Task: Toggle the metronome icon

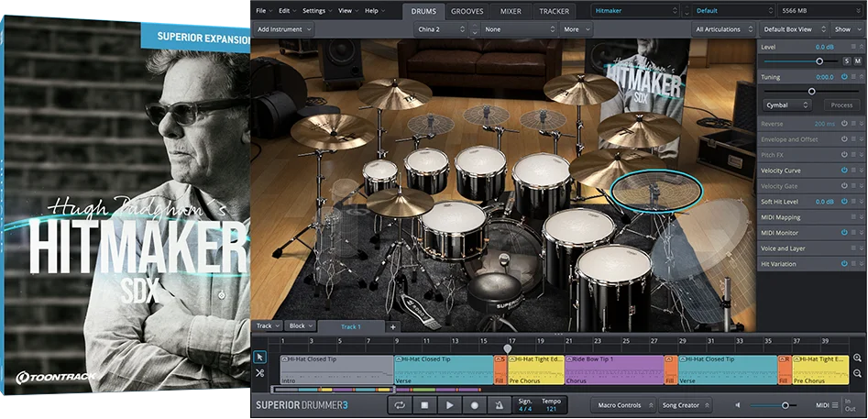Action: (500, 405)
